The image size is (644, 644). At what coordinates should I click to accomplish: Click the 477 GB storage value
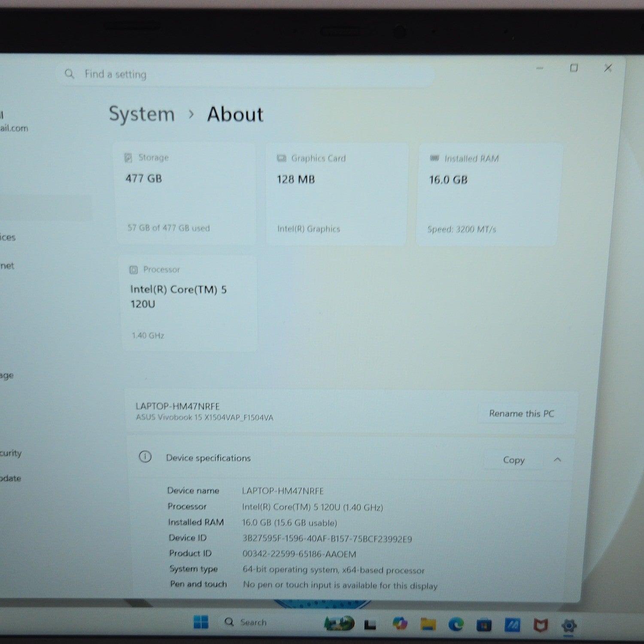144,178
